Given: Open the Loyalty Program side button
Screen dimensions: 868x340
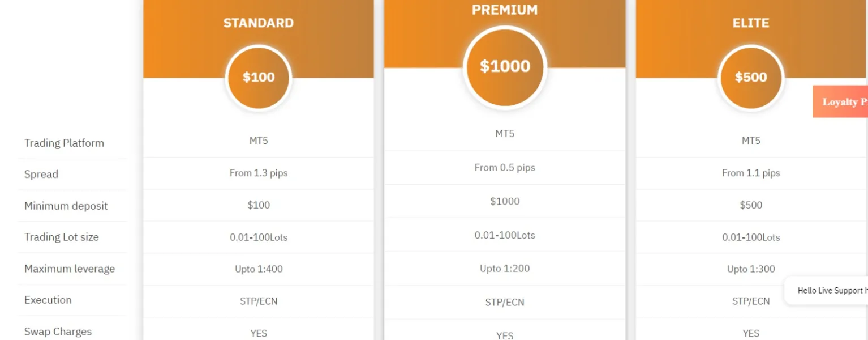Looking at the screenshot, I should (x=841, y=102).
